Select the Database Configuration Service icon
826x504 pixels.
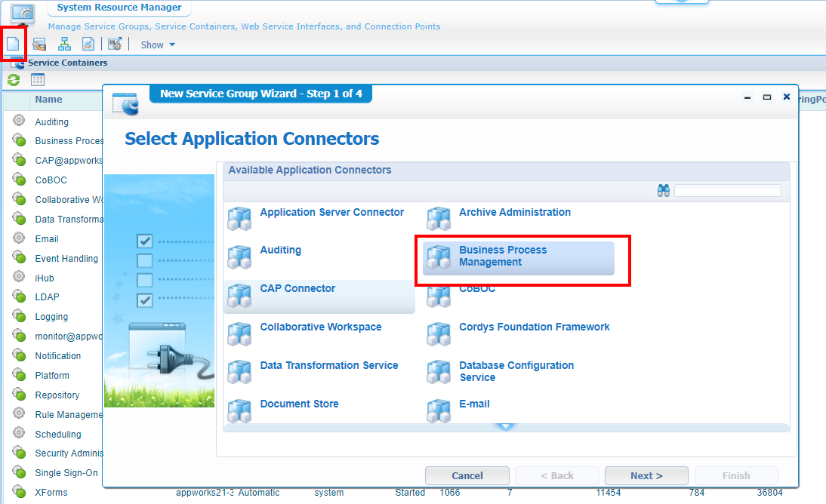tap(439, 372)
